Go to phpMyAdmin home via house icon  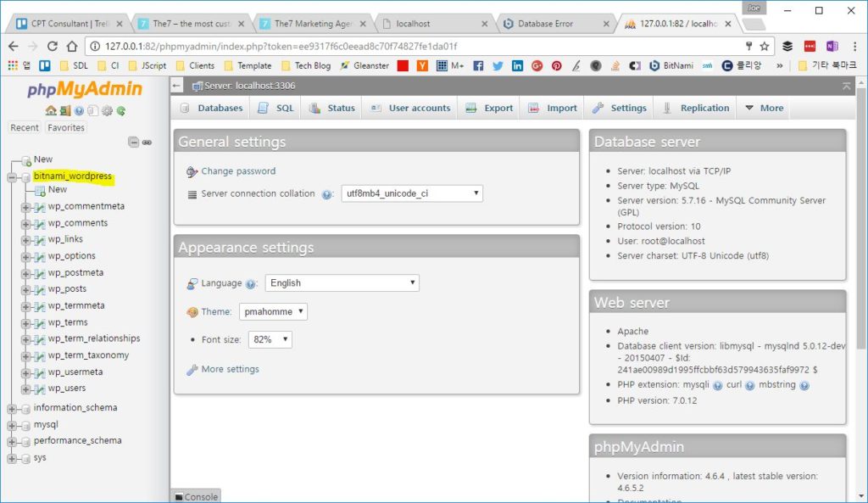[x=51, y=111]
